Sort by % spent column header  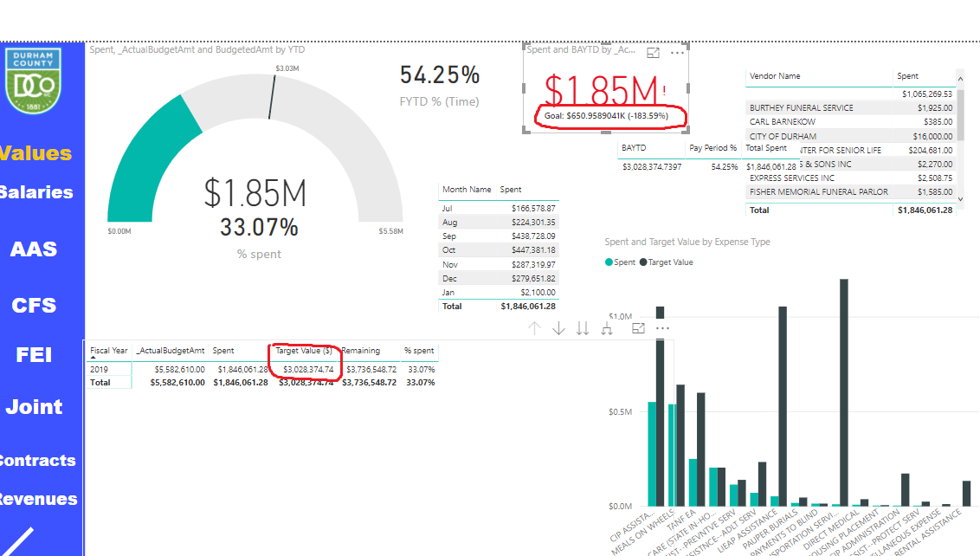point(419,351)
